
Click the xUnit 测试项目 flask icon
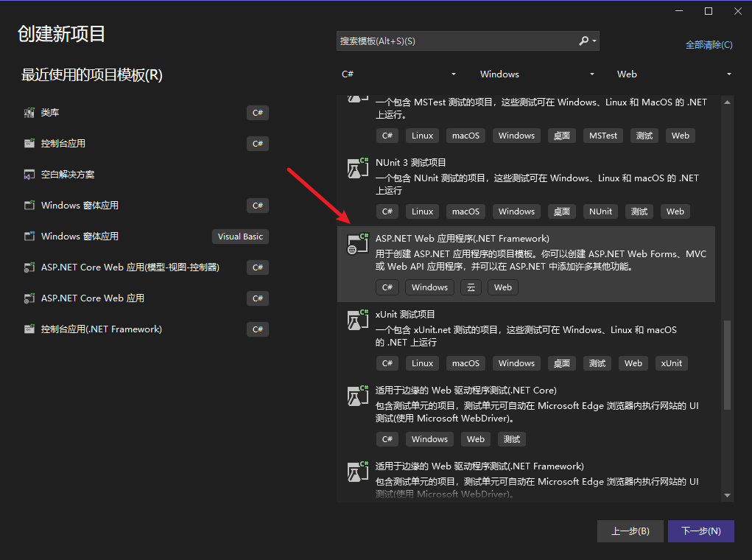pyautogui.click(x=358, y=320)
